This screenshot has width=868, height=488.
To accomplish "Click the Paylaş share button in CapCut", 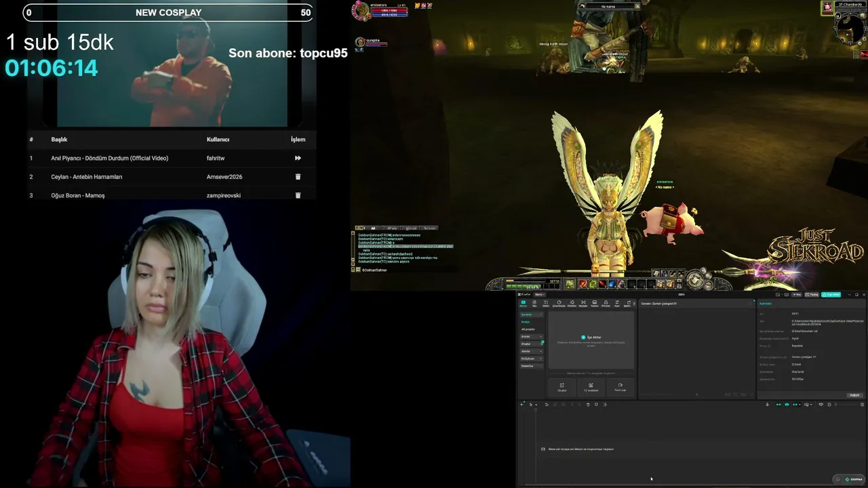I will [812, 295].
